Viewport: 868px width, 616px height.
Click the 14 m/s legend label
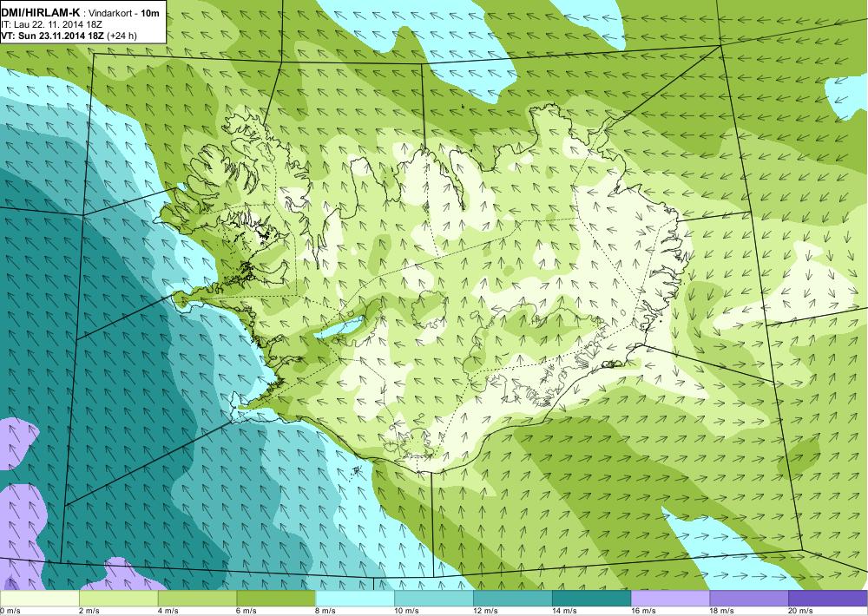pos(565,611)
